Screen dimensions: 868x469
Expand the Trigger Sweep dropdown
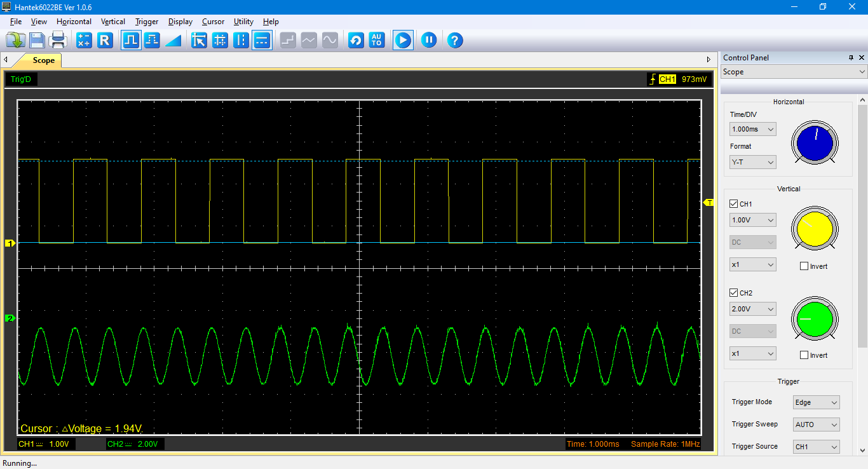click(x=816, y=424)
